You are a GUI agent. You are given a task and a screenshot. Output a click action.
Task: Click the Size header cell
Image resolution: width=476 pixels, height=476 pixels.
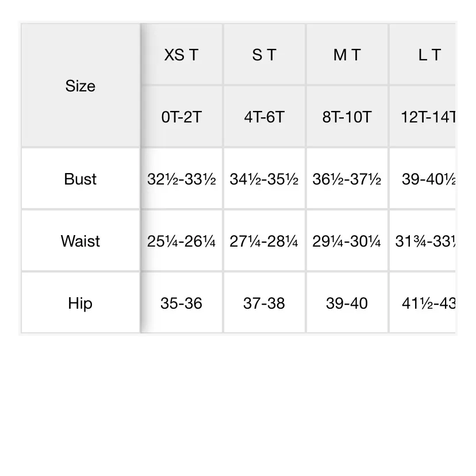(x=80, y=86)
